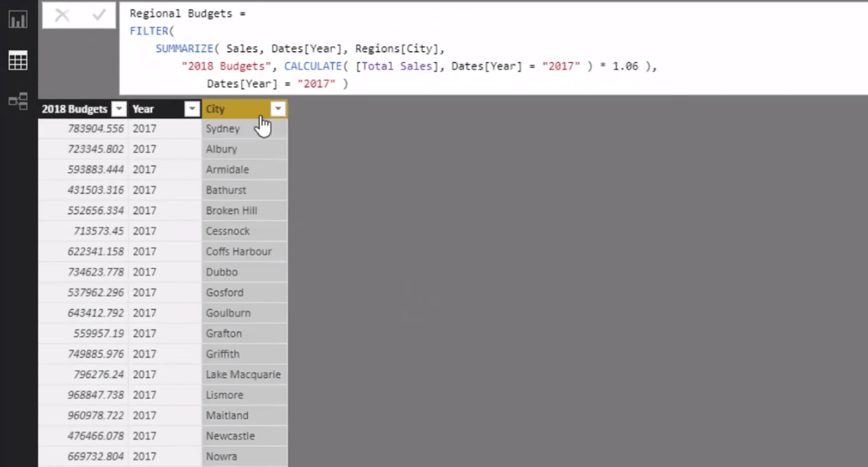Select budget value 476466.078

point(83,435)
